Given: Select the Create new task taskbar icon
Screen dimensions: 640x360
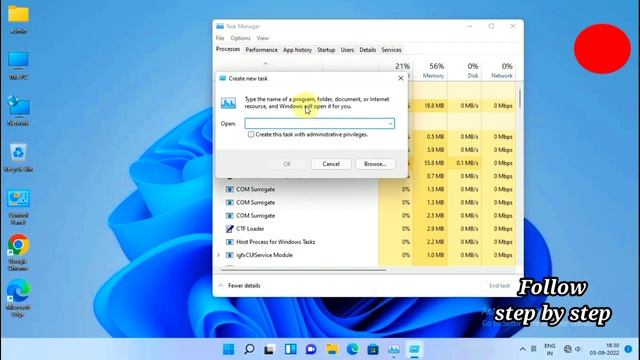Looking at the screenshot, I should pyautogui.click(x=414, y=349).
